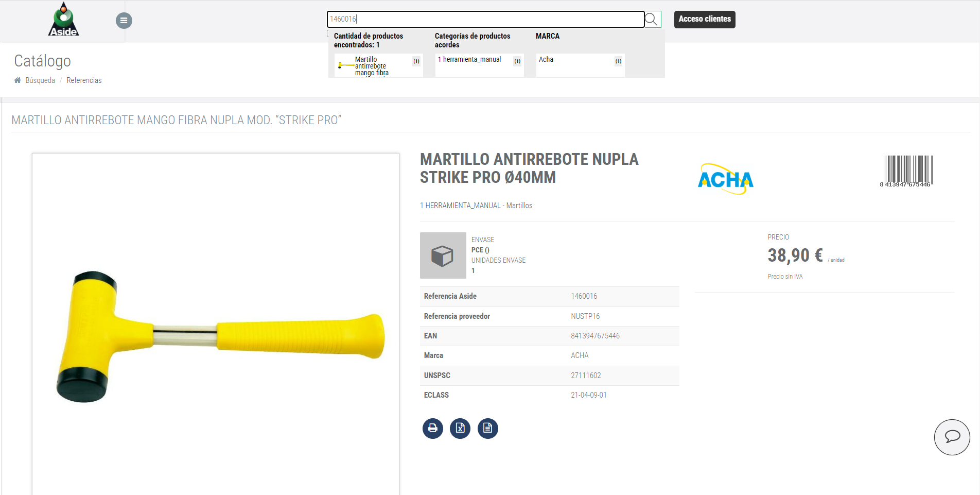Screen dimensions: 980x495
Task: Go to Búsqueda breadcrumb link
Action: [x=40, y=80]
